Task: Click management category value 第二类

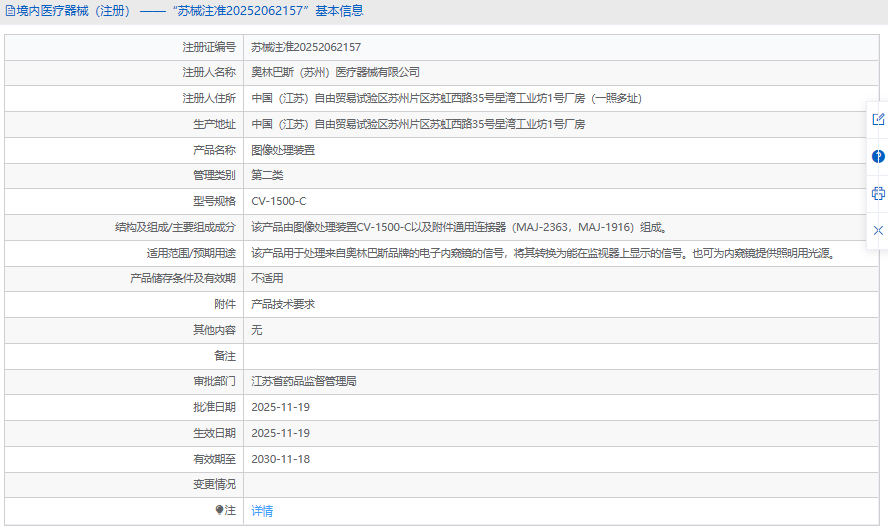Action: pyautogui.click(x=267, y=175)
